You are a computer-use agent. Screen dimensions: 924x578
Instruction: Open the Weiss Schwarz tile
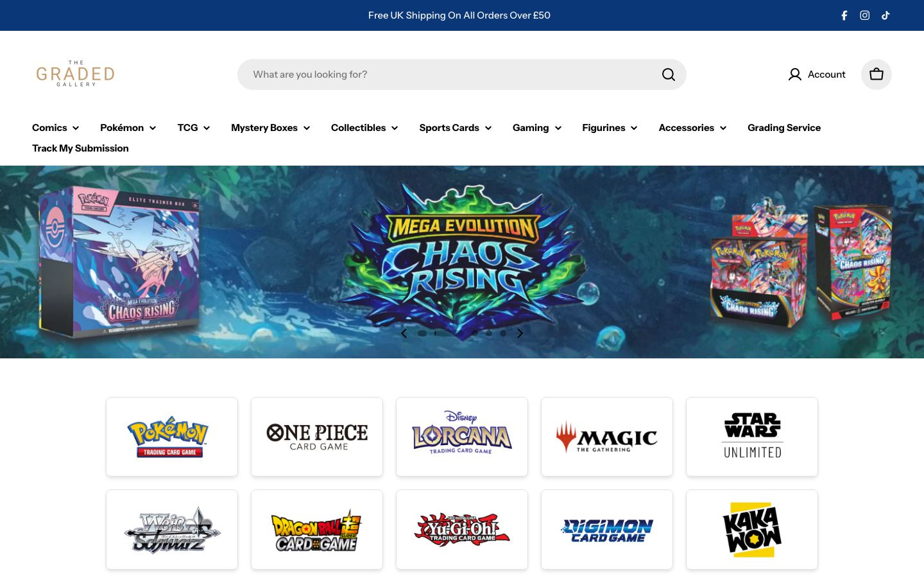coord(172,530)
